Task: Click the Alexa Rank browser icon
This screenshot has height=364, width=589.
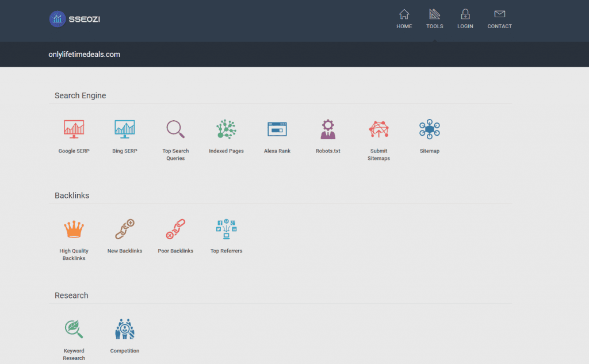Action: tap(277, 129)
